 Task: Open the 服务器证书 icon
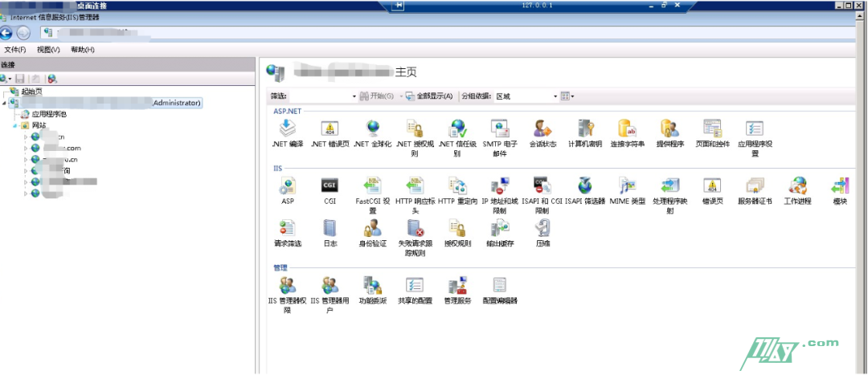point(755,185)
